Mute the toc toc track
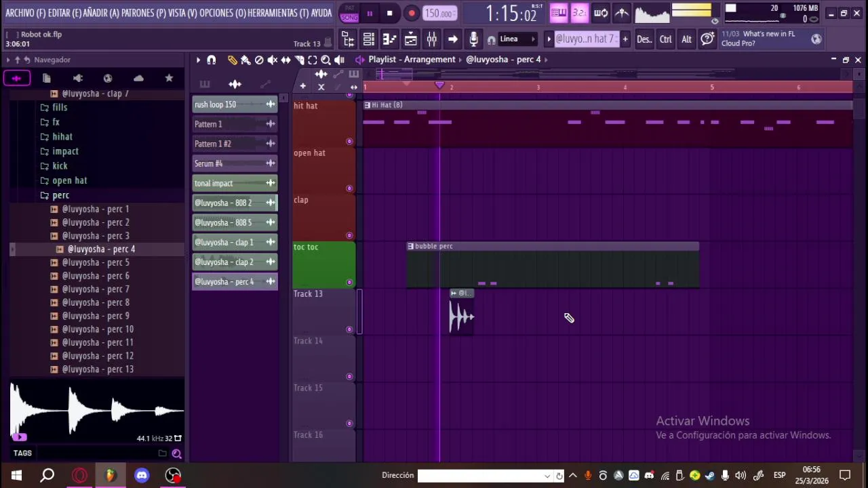 point(350,282)
